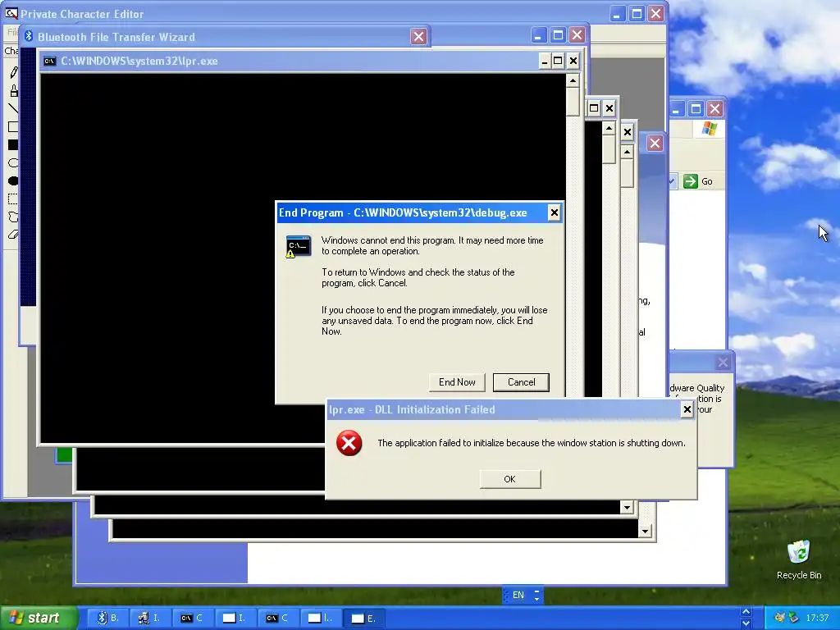Maximize the lpr.exe console window
The image size is (840, 630).
click(558, 61)
